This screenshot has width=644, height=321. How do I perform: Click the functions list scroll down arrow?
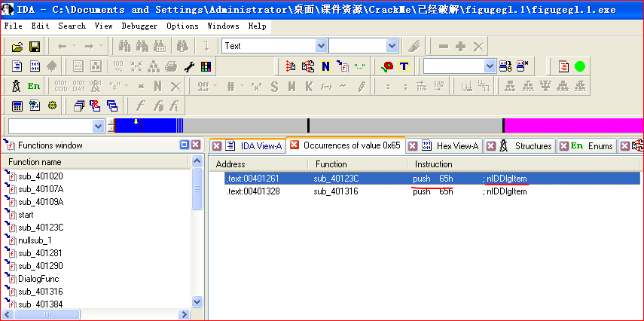pos(197,301)
